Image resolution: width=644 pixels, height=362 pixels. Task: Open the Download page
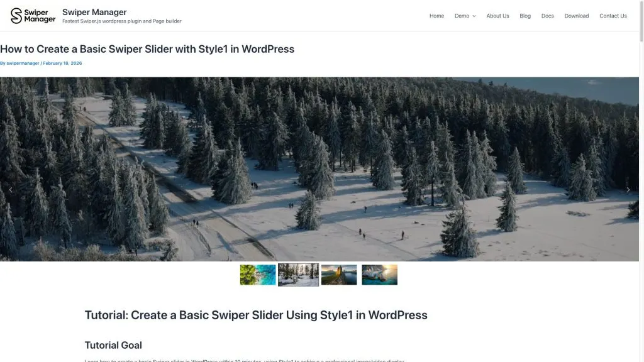coord(576,16)
